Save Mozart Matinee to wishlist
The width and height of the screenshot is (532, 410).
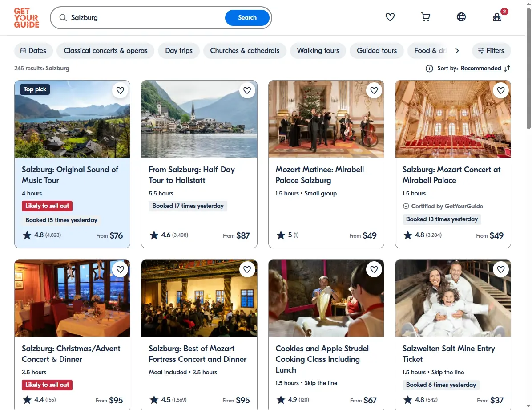click(374, 90)
